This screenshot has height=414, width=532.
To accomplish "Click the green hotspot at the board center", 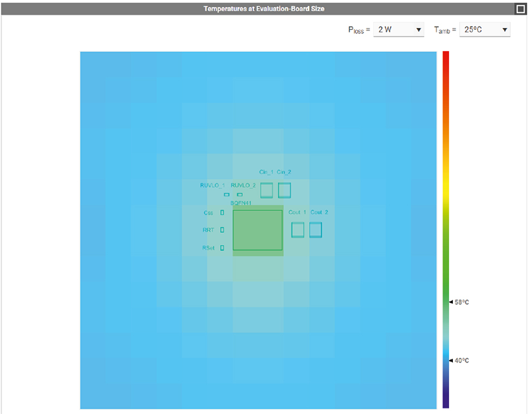I will [257, 229].
